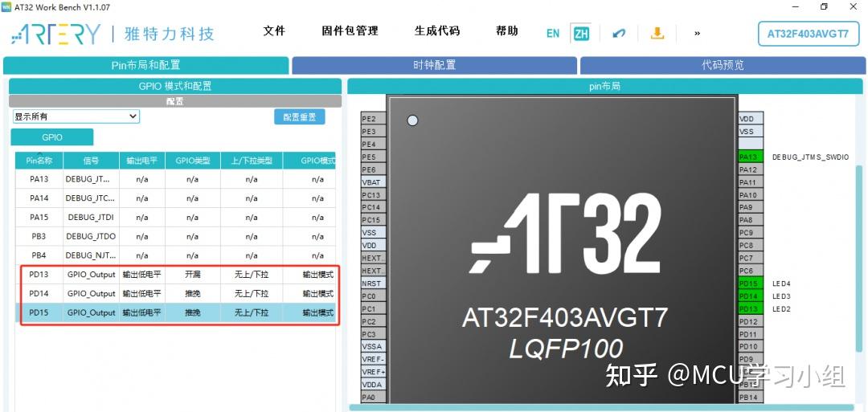
Task: Open the 固件包管理 menu
Action: (350, 31)
